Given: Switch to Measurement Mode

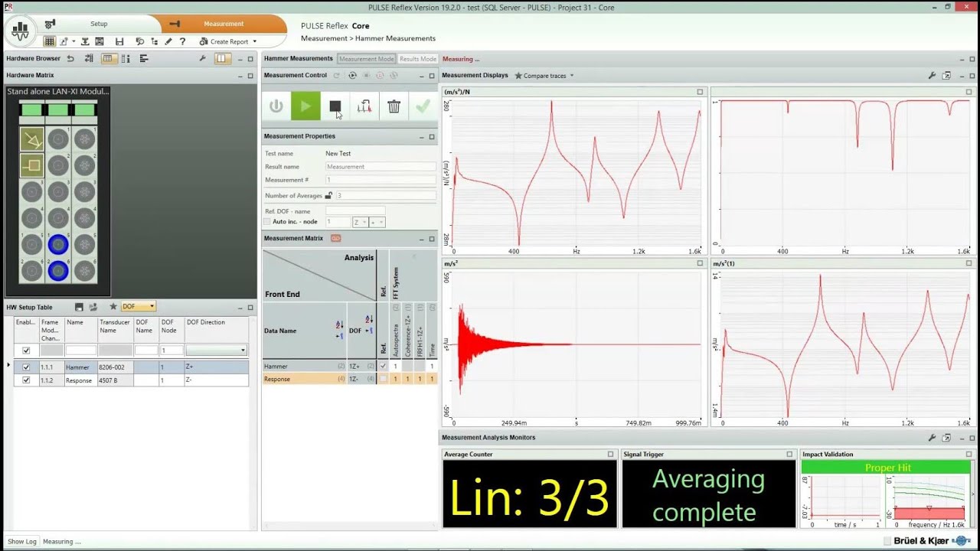Looking at the screenshot, I should coord(367,59).
